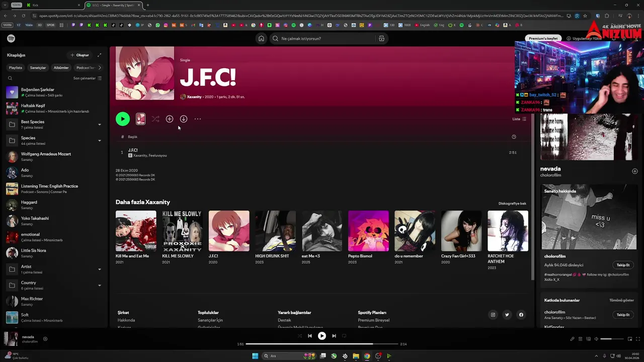
Task: Add now-playing nevada to playlist icon
Action: (x=45, y=339)
